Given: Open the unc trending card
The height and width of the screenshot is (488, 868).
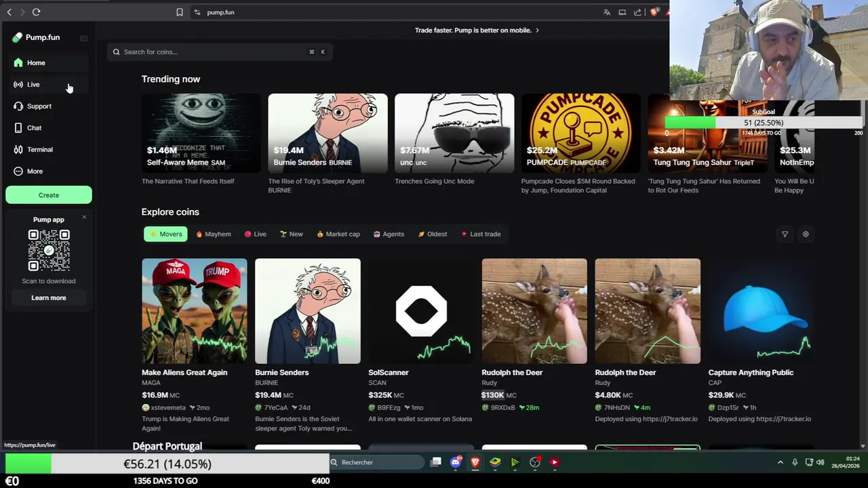Looking at the screenshot, I should pyautogui.click(x=454, y=133).
